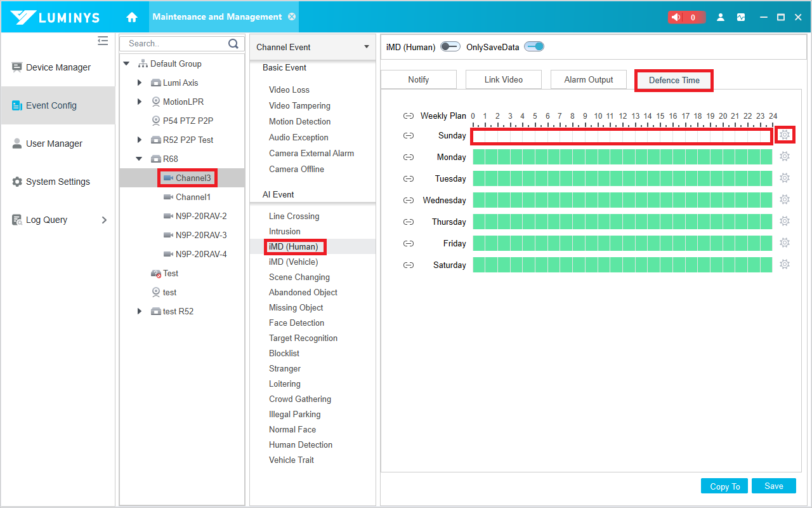Viewport: 812px width, 508px height.
Task: Click the search magnifier icon
Action: 233,44
